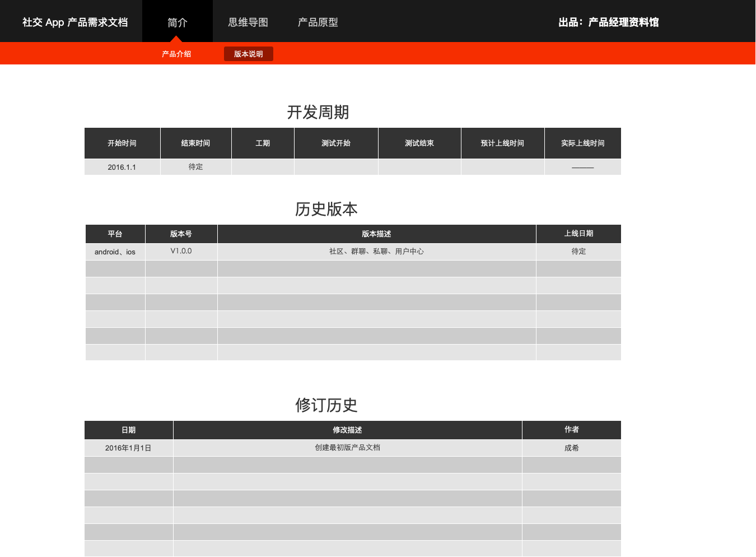The height and width of the screenshot is (557, 756).
Task: Click the 开始时间 column header
Action: click(122, 143)
